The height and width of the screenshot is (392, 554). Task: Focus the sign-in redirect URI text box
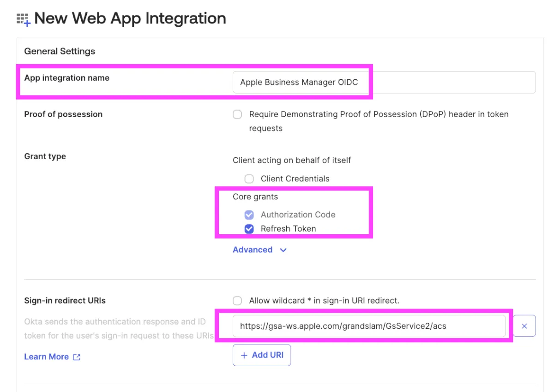pos(368,326)
